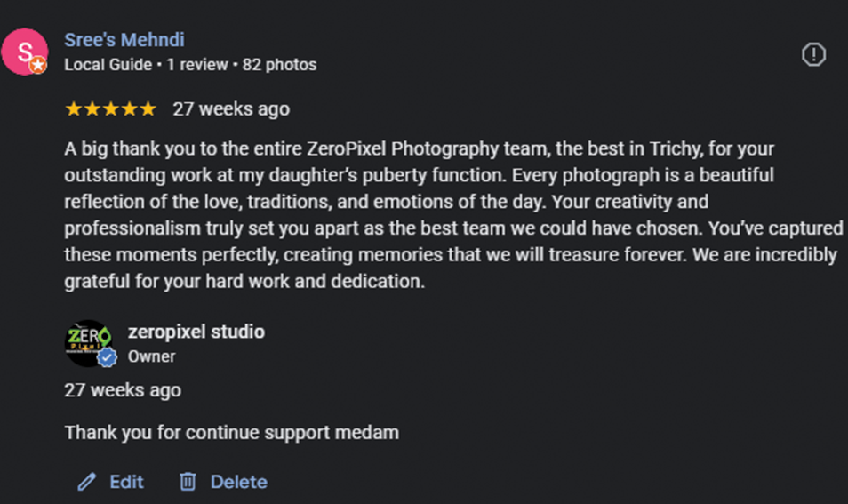Click the review paragraph about ZeroPixel Photography

pyautogui.click(x=453, y=215)
